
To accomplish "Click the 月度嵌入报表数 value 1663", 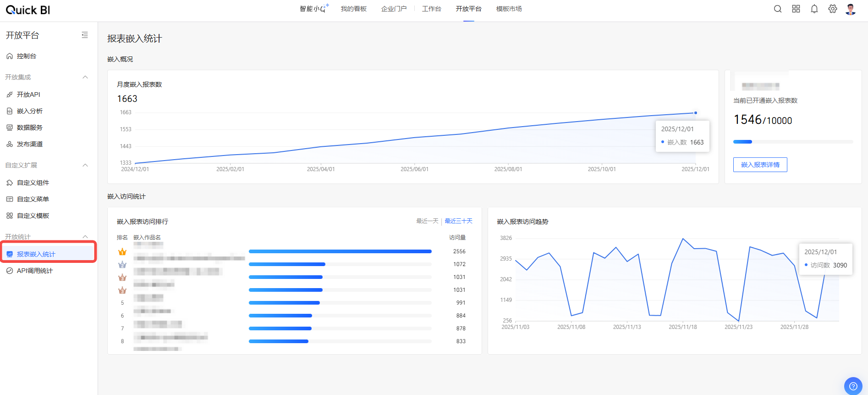I will (127, 99).
